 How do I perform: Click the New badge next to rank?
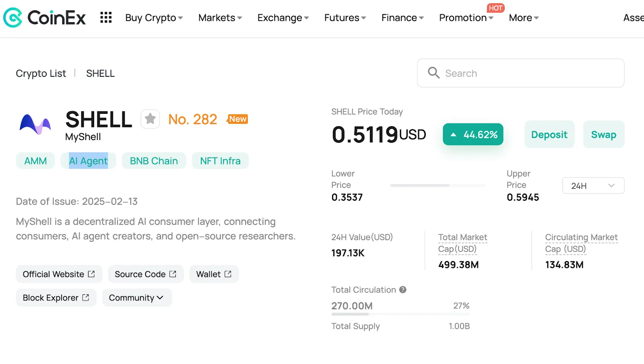coord(237,119)
